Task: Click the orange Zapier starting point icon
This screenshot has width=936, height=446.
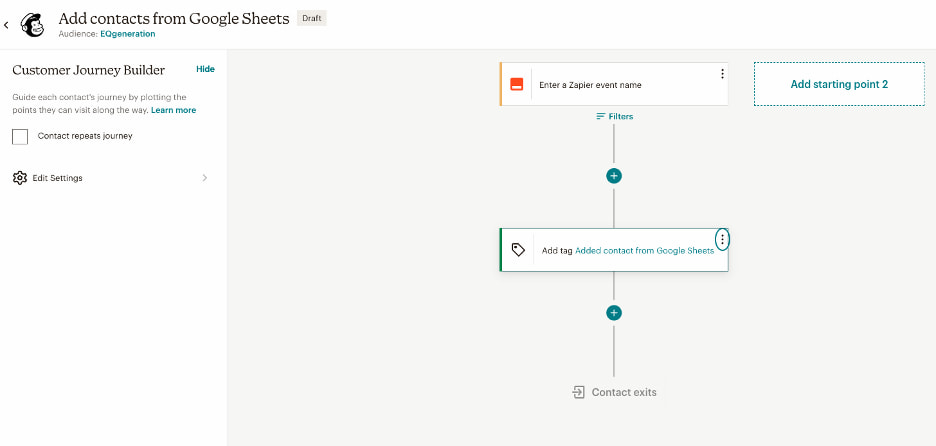Action: click(516, 84)
